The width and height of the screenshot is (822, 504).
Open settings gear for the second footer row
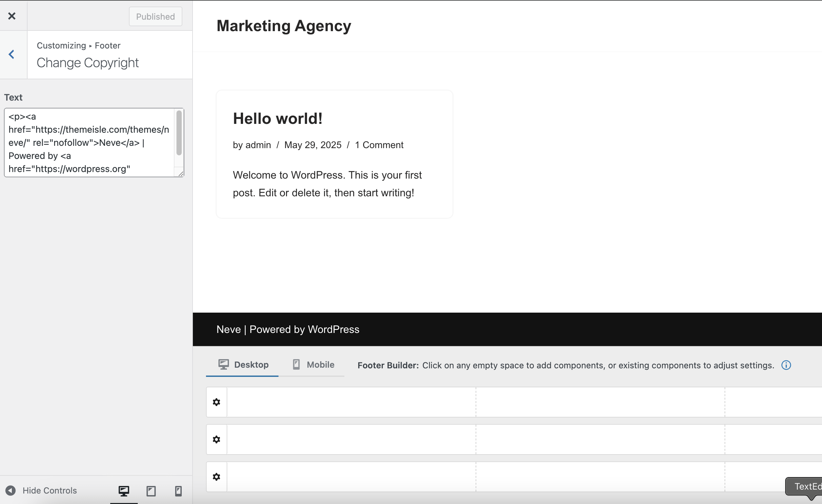216,439
